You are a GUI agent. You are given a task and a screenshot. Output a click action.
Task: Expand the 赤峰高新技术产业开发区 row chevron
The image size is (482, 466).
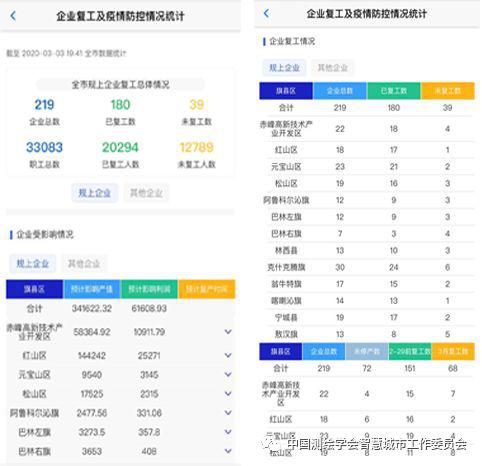[x=228, y=332]
